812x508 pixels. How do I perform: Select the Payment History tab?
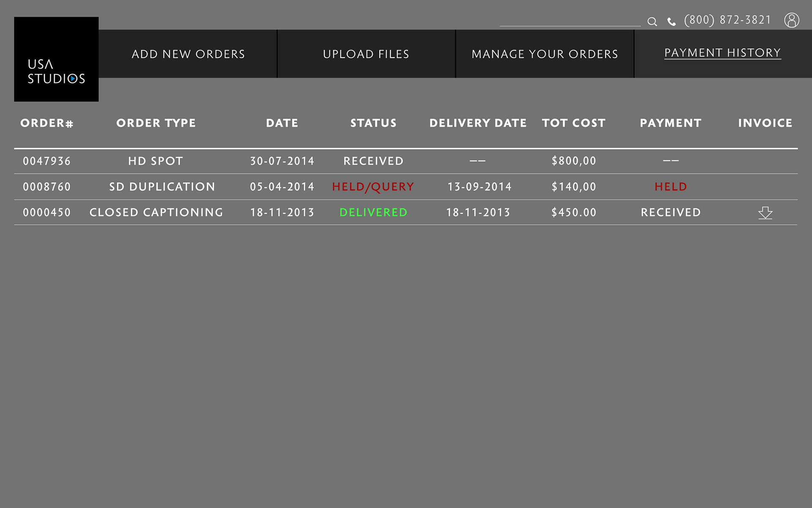(722, 53)
